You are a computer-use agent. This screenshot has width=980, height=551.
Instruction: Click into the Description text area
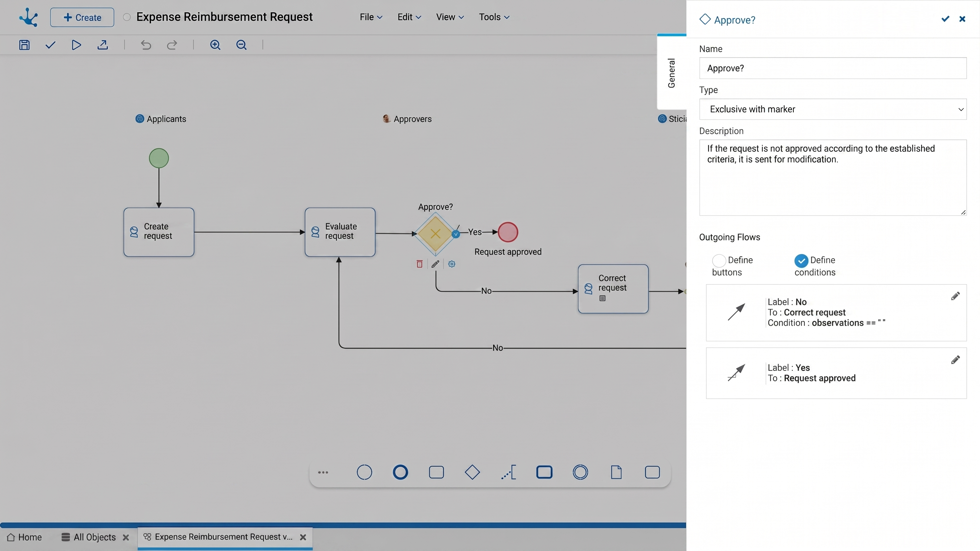(x=832, y=178)
